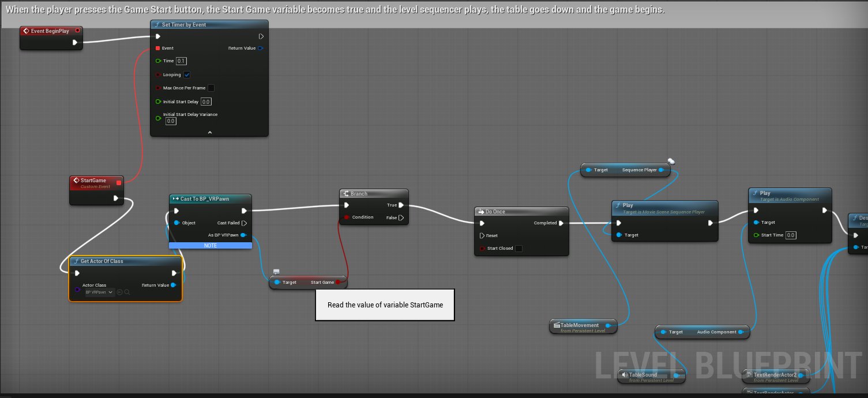Click the Audio Component output pin
Screen dimensions: 868x398
pyautogui.click(x=742, y=332)
